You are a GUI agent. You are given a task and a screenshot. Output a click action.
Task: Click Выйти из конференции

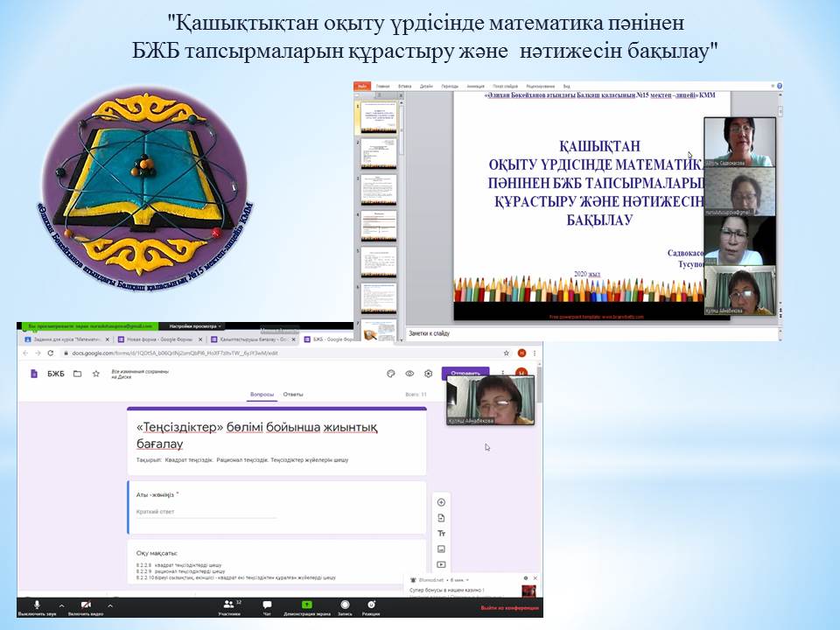pyautogui.click(x=510, y=608)
